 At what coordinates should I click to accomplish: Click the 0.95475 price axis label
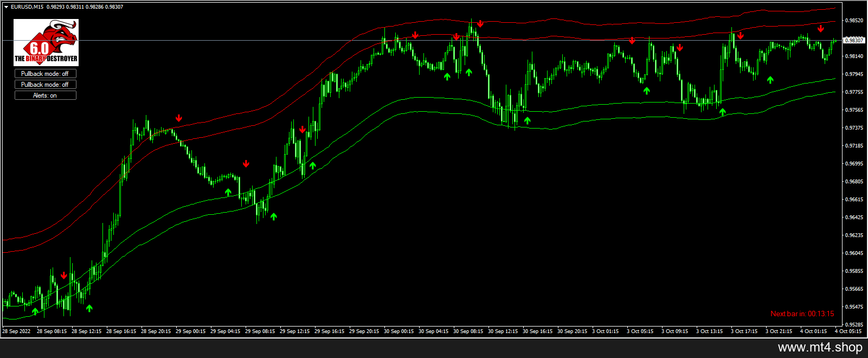tap(854, 307)
